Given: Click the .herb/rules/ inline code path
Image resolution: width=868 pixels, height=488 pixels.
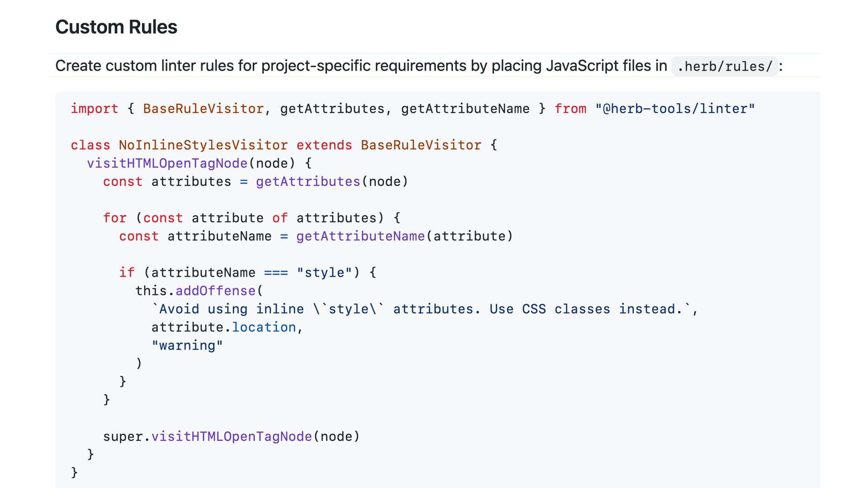Looking at the screenshot, I should pyautogui.click(x=724, y=66).
